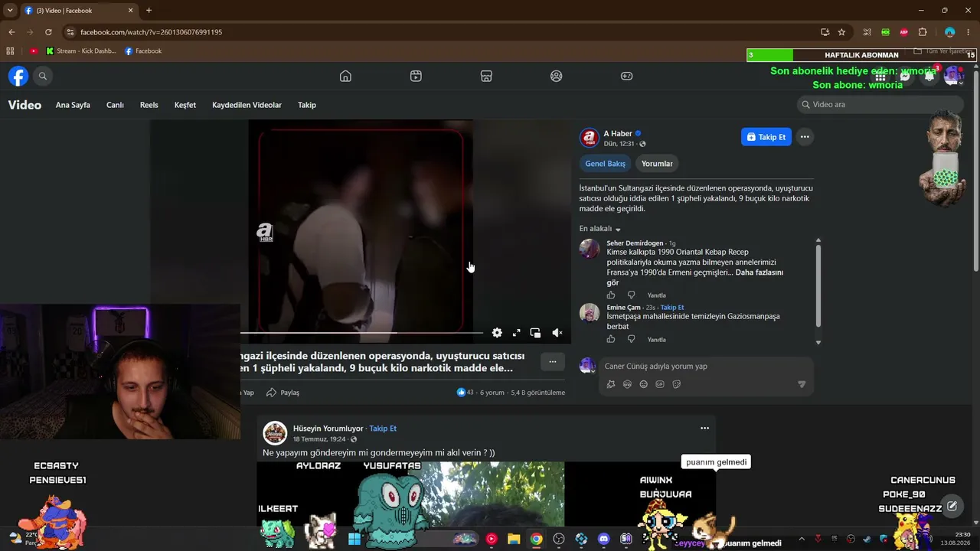Click the comments panel scrollbar
The image size is (980, 551).
(818, 286)
